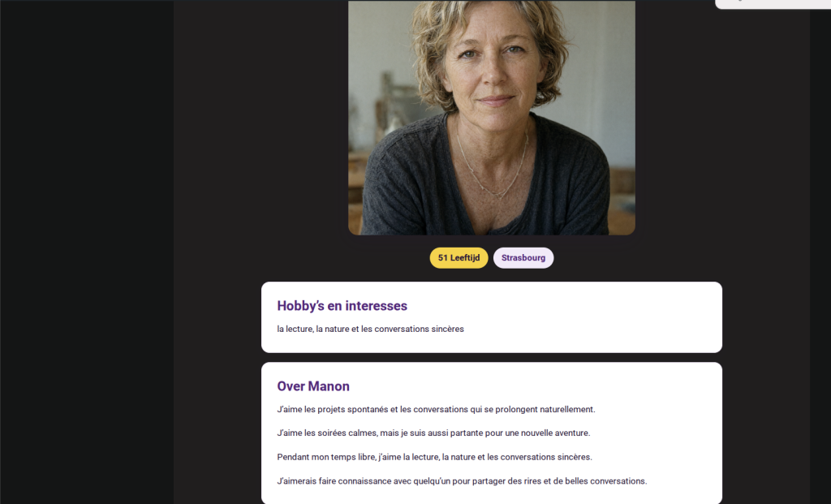Click the Hobby's en interesses heading
Image resolution: width=831 pixels, height=504 pixels.
342,306
